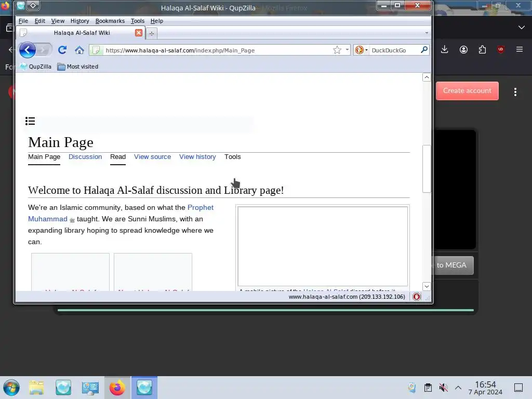
Task: Click the uBlock Origin shield in Firefox
Action: click(500, 49)
